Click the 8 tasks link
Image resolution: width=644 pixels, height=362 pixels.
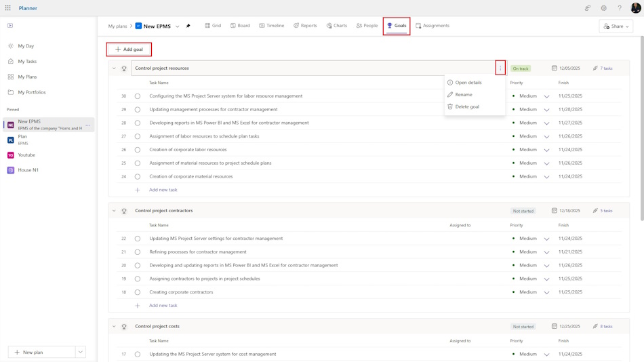tap(606, 327)
